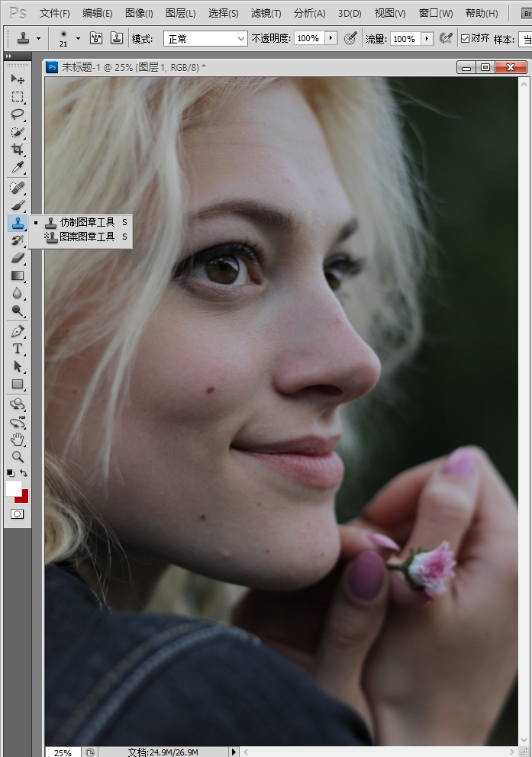Select the 3D Camera Orbit tool
532x757 pixels.
pos(18,422)
